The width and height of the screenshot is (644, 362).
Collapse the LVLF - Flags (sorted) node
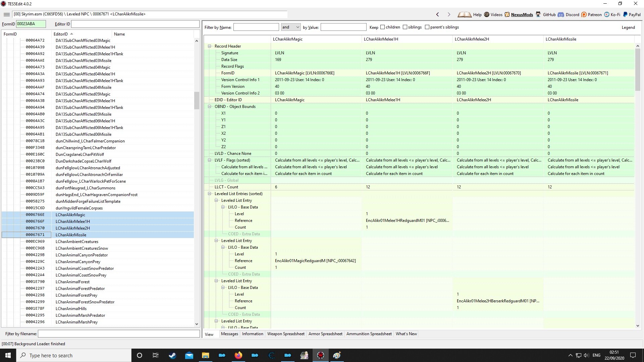pyautogui.click(x=210, y=160)
